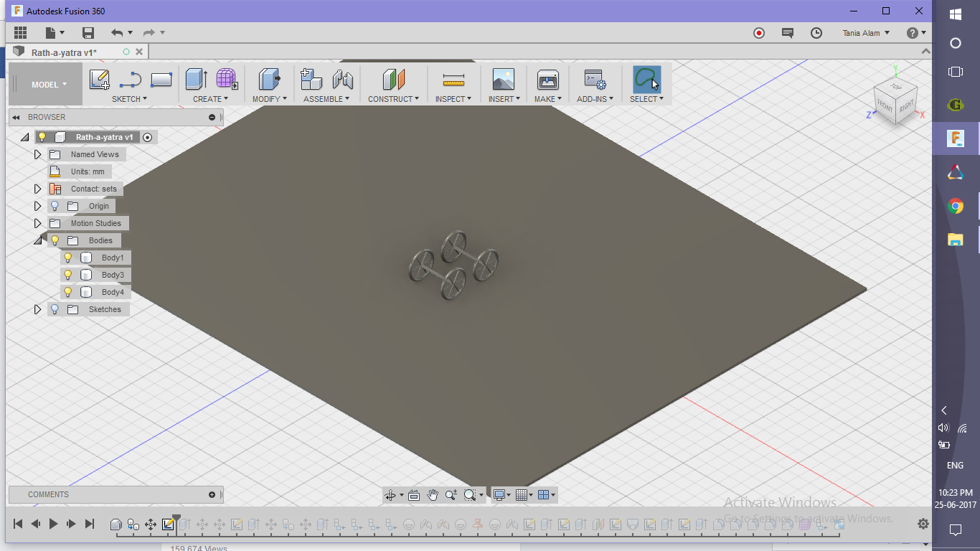Jump to timeline beginning

pos(18,524)
